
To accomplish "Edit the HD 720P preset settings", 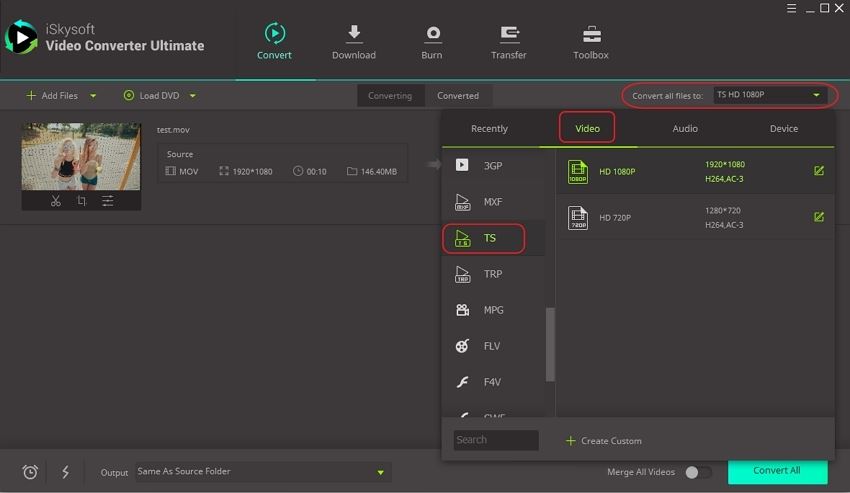I will point(819,217).
